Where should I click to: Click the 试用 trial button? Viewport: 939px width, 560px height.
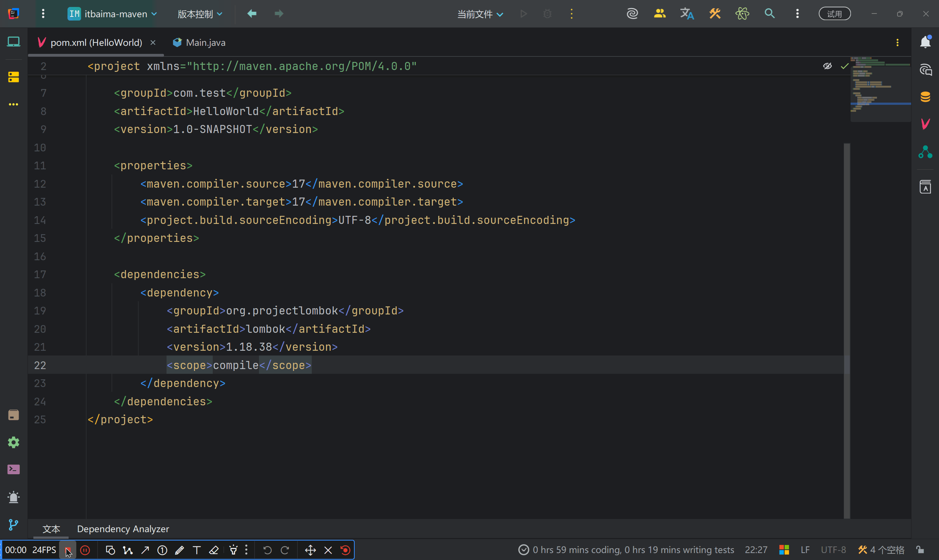(x=834, y=14)
